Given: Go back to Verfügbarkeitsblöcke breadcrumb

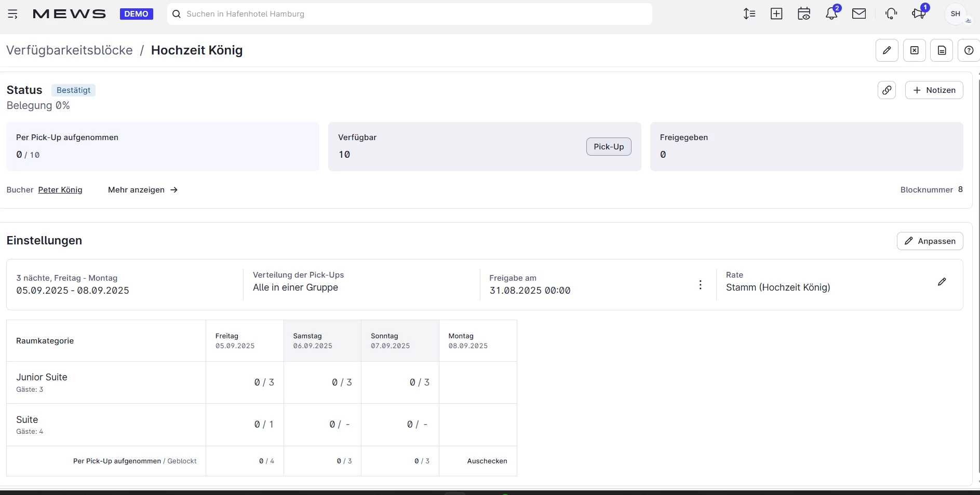Looking at the screenshot, I should point(70,50).
